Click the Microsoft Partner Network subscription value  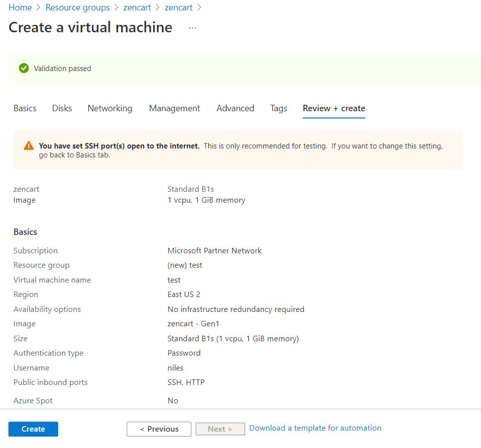(x=215, y=251)
